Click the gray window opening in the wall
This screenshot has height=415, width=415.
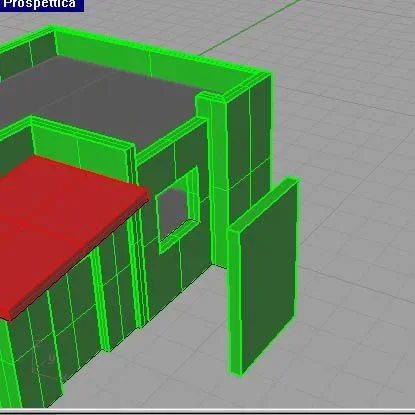[x=173, y=211]
